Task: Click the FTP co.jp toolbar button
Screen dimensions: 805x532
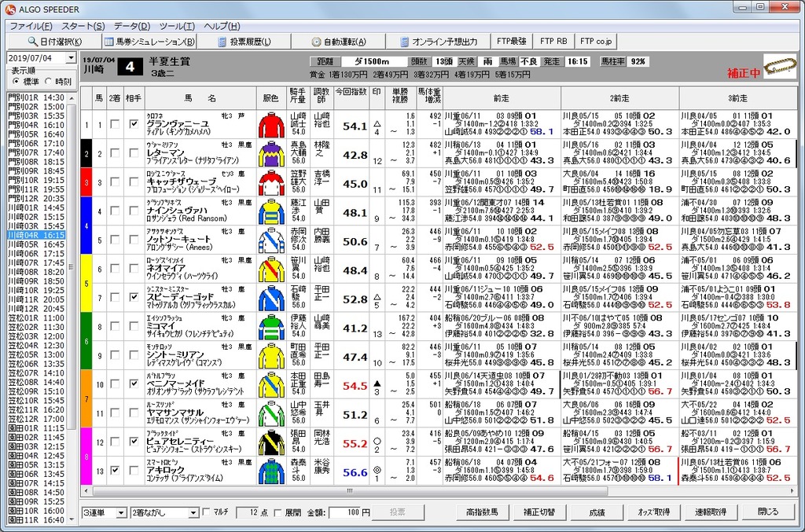Action: tap(596, 41)
